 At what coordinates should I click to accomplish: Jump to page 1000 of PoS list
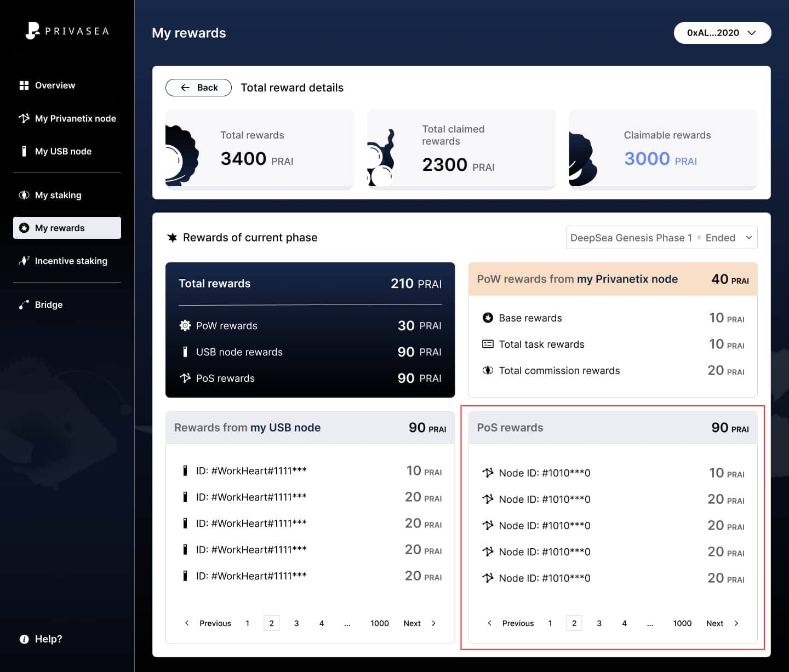click(x=682, y=623)
